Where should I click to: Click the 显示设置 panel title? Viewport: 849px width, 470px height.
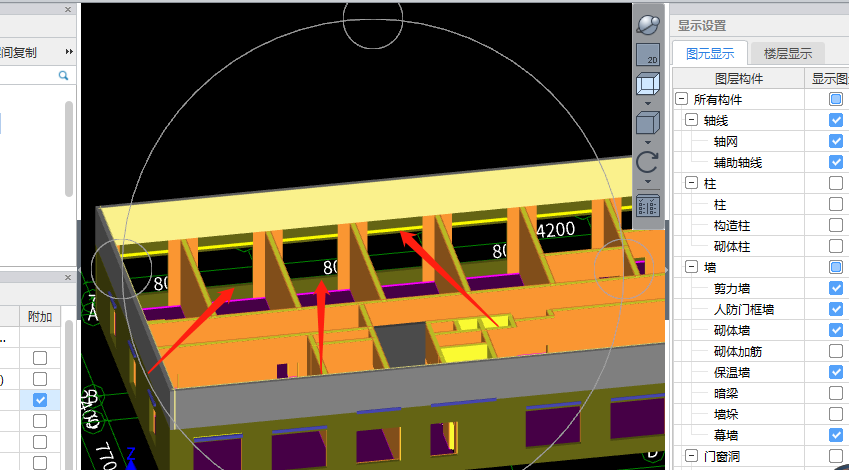(x=702, y=25)
